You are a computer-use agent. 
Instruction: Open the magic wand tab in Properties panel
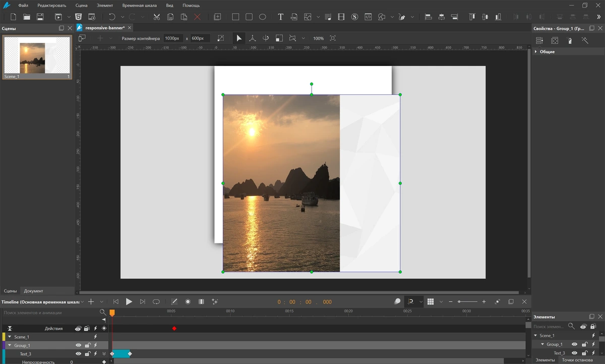click(585, 40)
